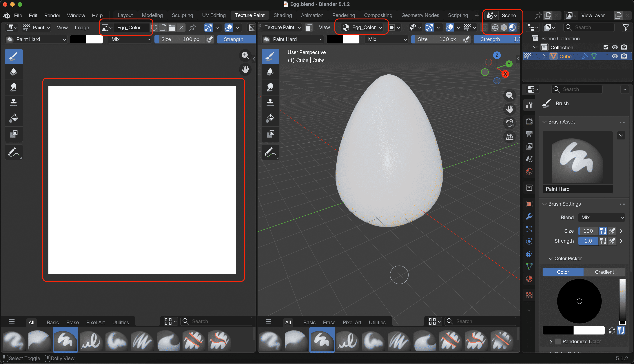Click the color wheel in the Color Picker

click(x=579, y=301)
